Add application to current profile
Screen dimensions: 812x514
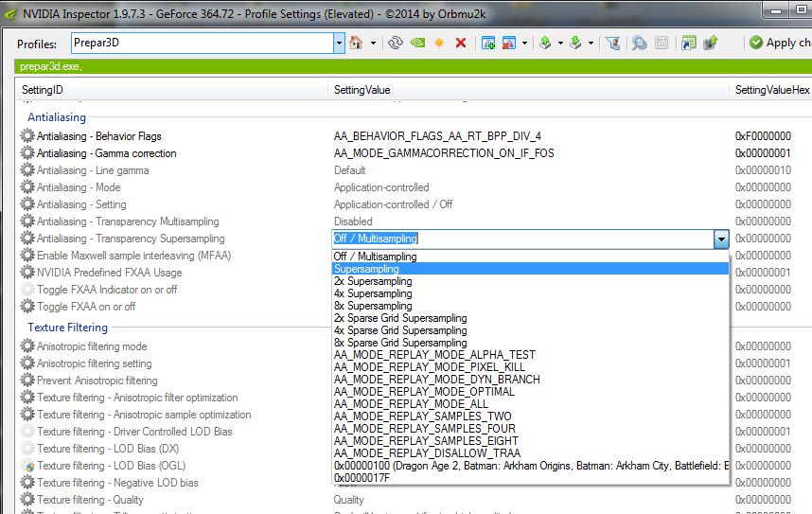(x=487, y=43)
